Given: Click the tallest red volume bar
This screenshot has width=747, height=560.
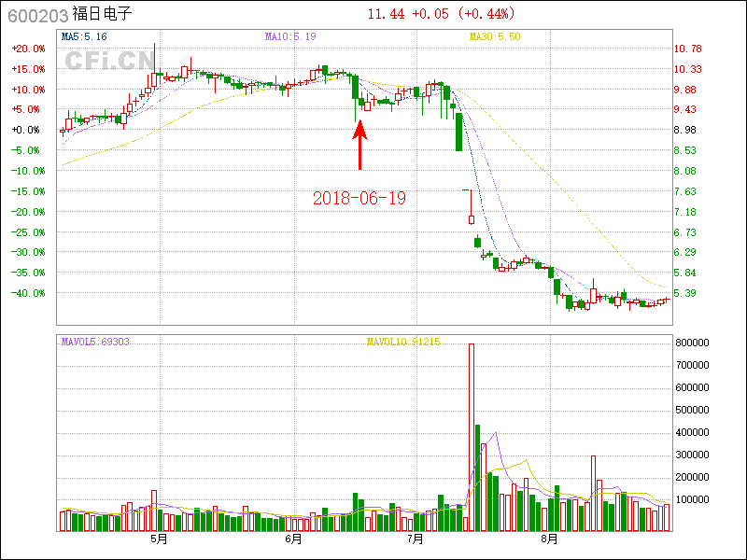Looking at the screenshot, I should 472,437.
